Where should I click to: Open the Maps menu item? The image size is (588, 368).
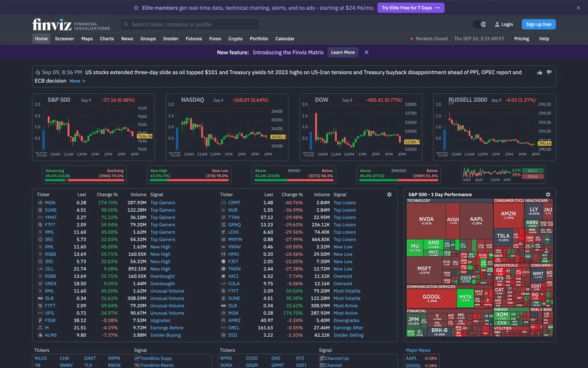tap(87, 39)
